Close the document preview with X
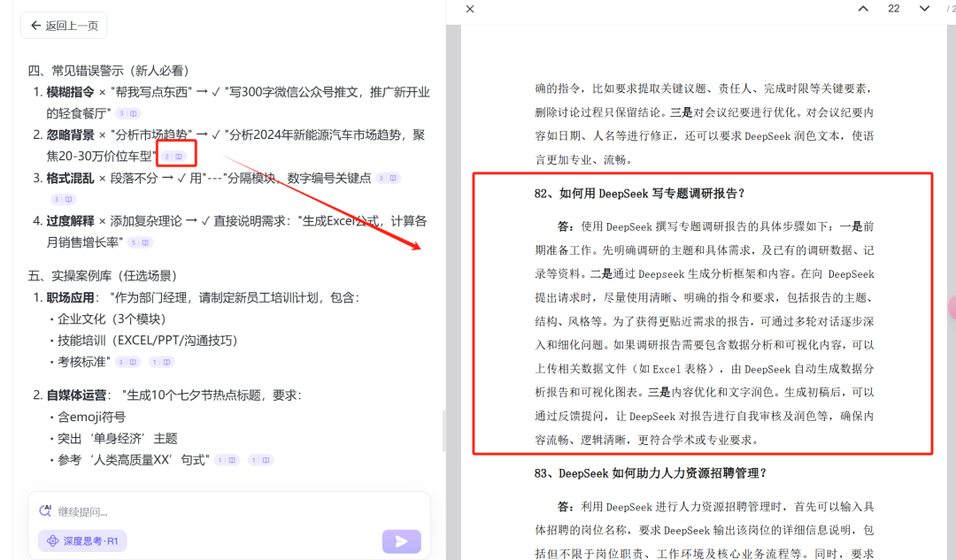 tap(469, 9)
